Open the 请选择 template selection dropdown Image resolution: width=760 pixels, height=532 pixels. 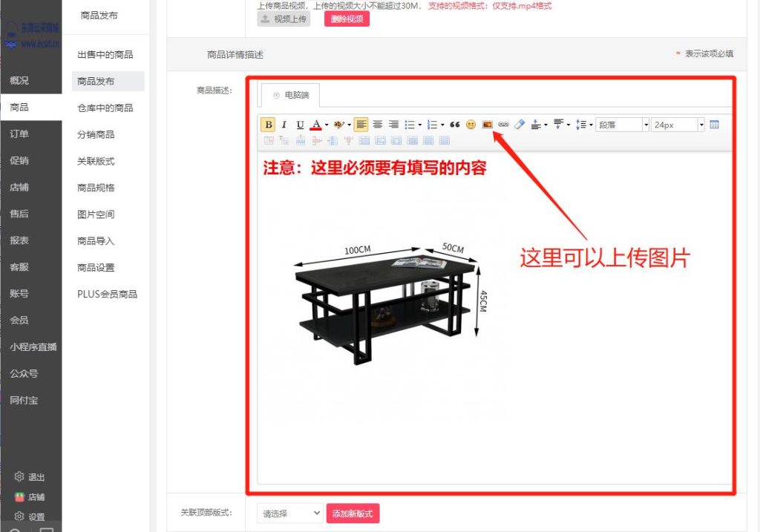(x=289, y=513)
